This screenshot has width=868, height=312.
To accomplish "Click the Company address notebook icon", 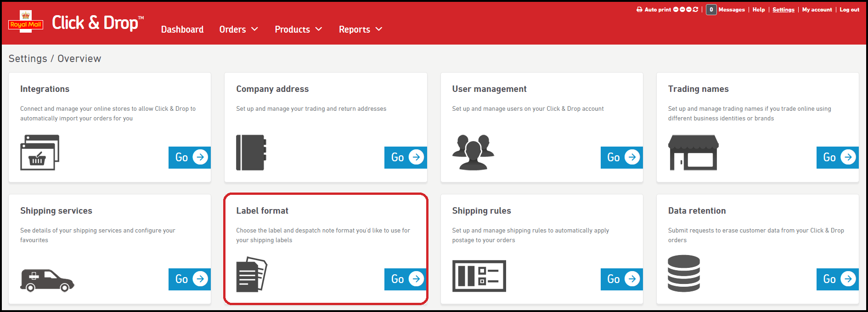I will (251, 153).
